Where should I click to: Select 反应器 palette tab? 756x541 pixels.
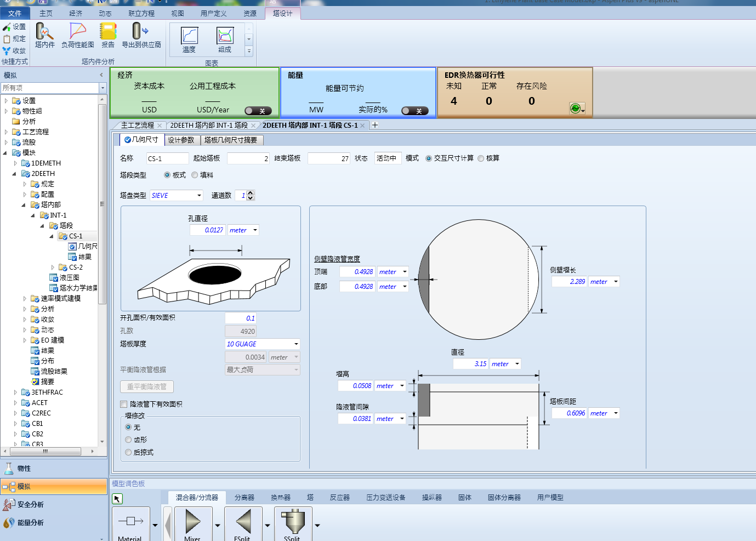pyautogui.click(x=340, y=498)
